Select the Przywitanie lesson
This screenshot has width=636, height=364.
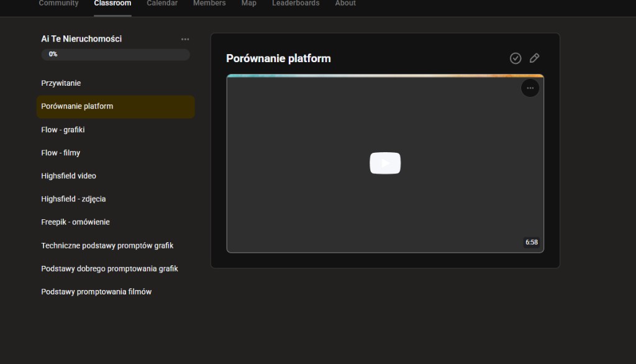(x=61, y=83)
